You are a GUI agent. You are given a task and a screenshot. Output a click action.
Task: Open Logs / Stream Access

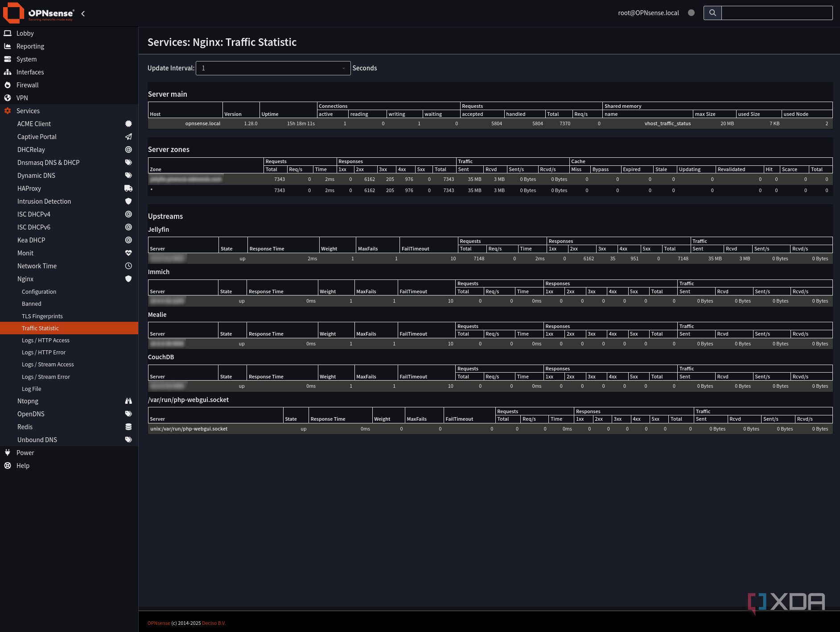[x=69, y=364]
